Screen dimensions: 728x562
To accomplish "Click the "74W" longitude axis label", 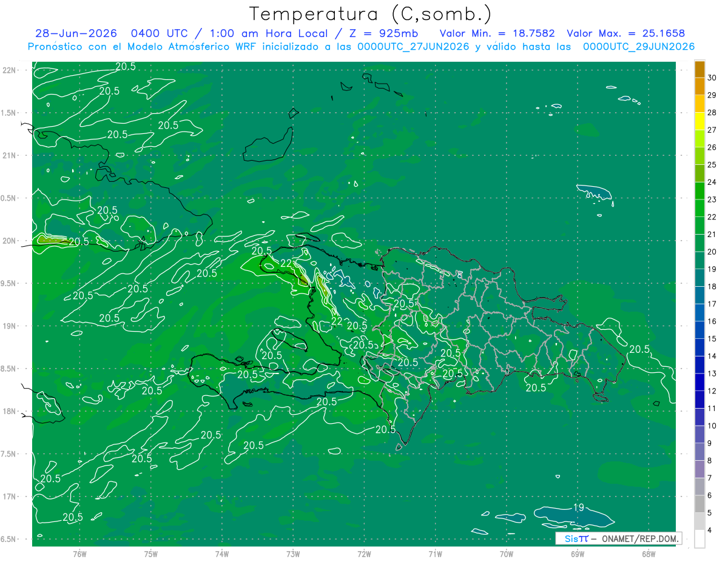I will click(222, 553).
